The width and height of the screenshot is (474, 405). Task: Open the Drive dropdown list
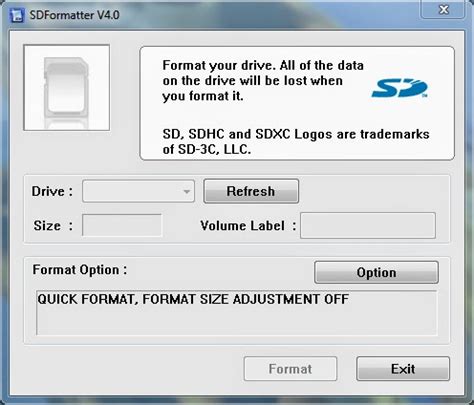138,191
